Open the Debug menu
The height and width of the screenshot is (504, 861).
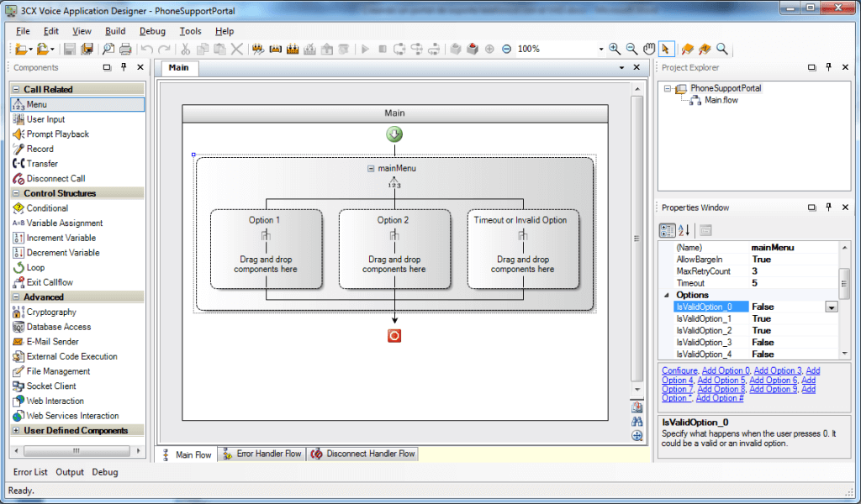[x=152, y=31]
